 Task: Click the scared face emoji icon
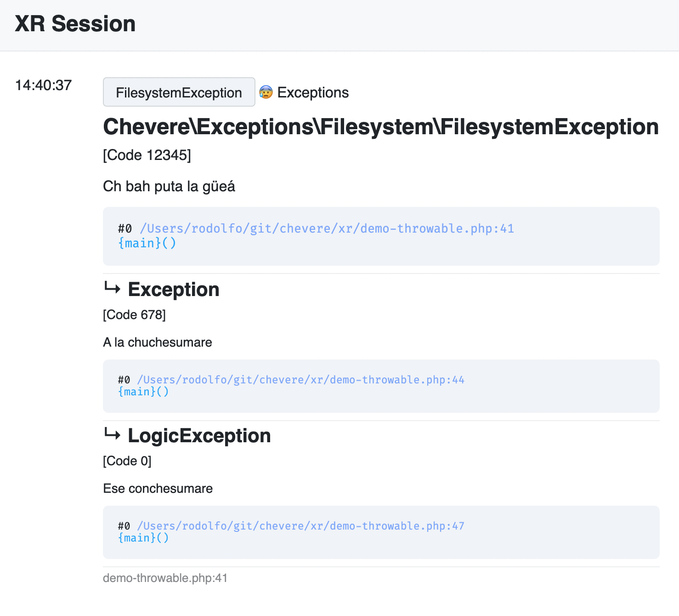point(266,92)
